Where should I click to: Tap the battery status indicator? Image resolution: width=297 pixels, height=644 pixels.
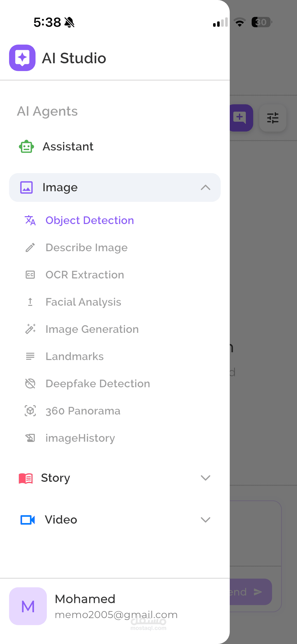coord(261,22)
